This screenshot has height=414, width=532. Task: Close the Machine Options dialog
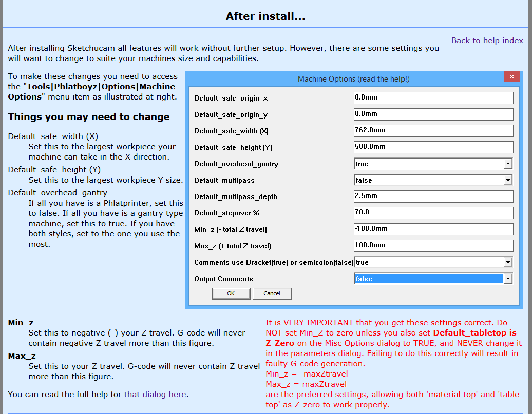click(x=511, y=76)
